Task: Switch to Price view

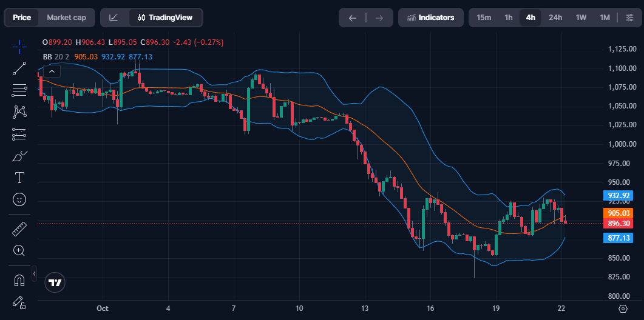Action: [x=22, y=18]
